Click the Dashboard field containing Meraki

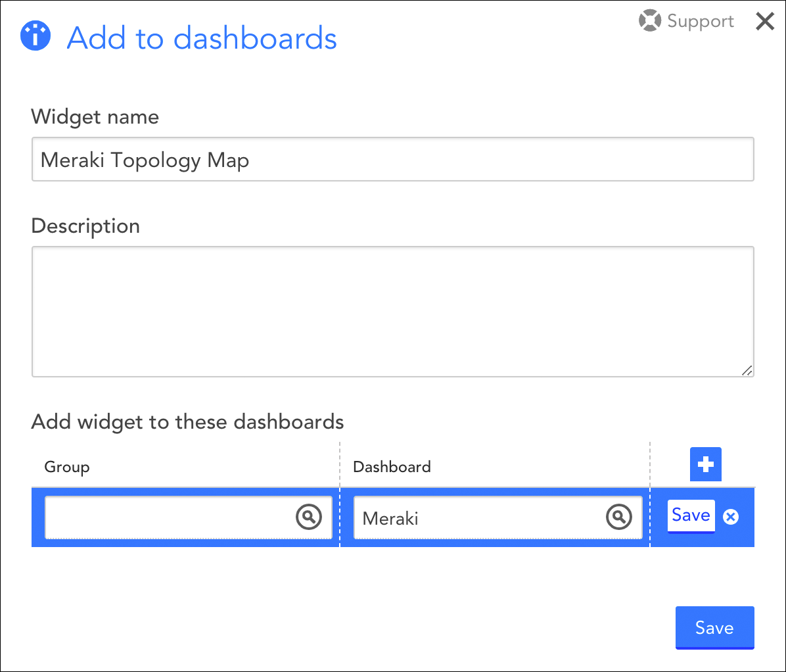pyautogui.click(x=476, y=518)
